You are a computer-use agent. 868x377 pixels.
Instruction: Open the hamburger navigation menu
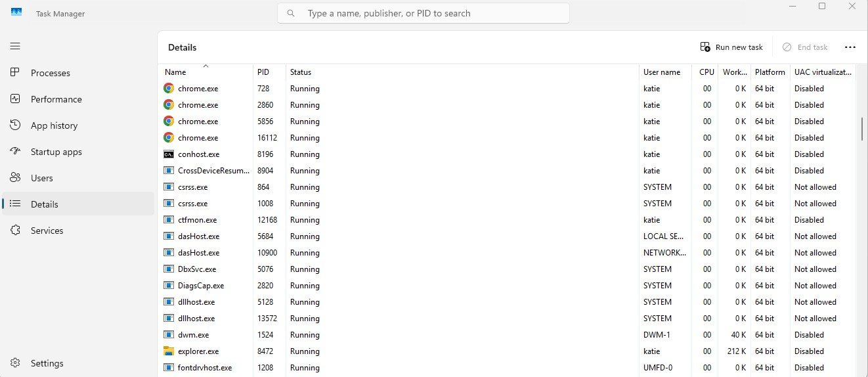15,46
